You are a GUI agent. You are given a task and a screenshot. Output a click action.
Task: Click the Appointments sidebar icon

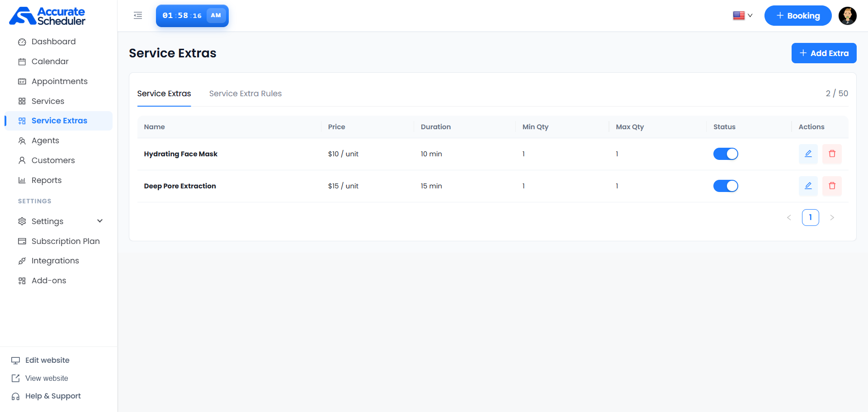[22, 82]
